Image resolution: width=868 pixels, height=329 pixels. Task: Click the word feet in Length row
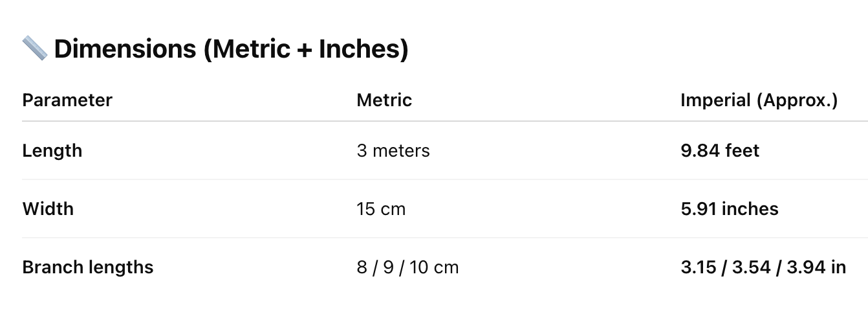742,150
